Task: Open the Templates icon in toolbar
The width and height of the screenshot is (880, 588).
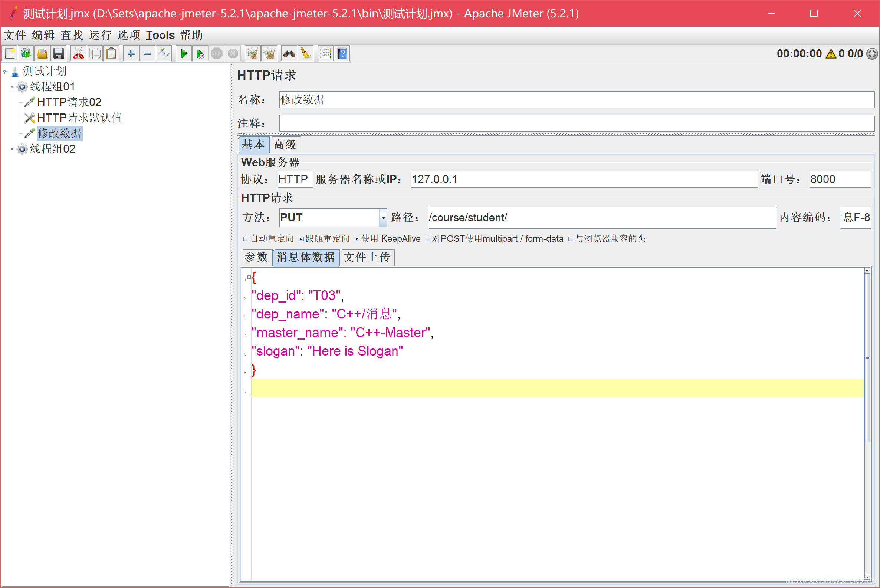Action: pyautogui.click(x=26, y=54)
